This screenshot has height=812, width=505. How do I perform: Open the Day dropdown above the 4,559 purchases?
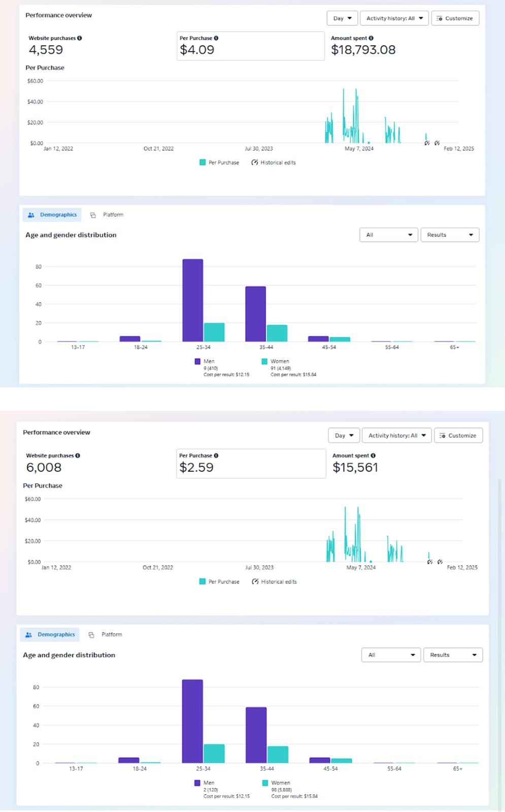pos(342,18)
